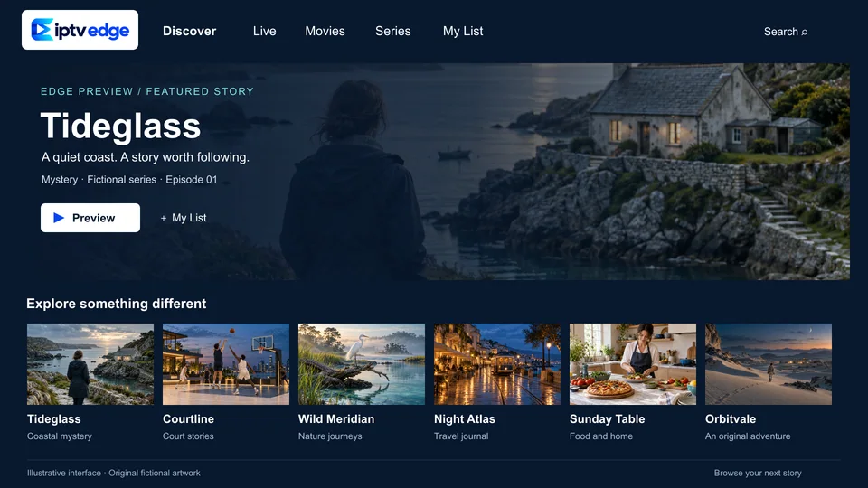The image size is (868, 488).
Task: Choose the Sunday Table thumbnail
Action: click(x=633, y=364)
